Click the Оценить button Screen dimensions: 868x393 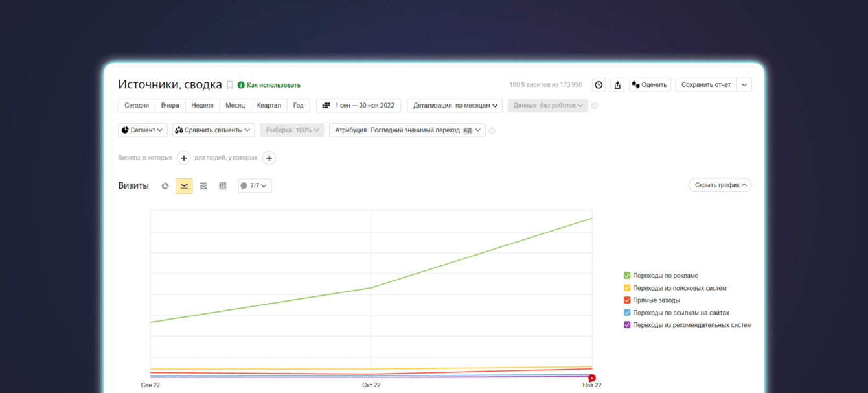[650, 85]
